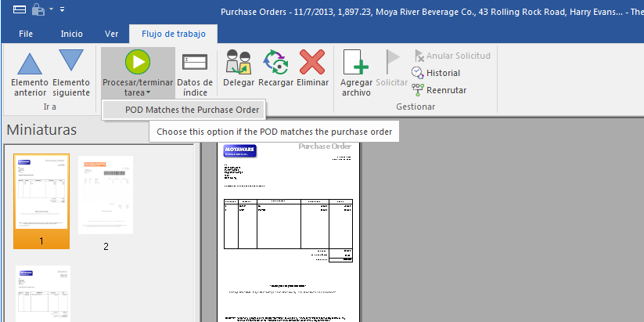This screenshot has width=644, height=322.
Task: Delegate the task with Delegar
Action: (x=239, y=69)
